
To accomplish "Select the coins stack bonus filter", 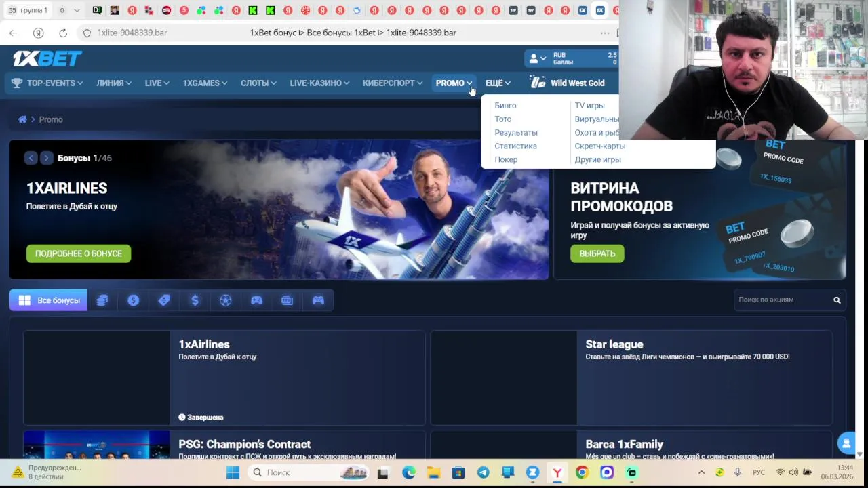I will [x=102, y=300].
